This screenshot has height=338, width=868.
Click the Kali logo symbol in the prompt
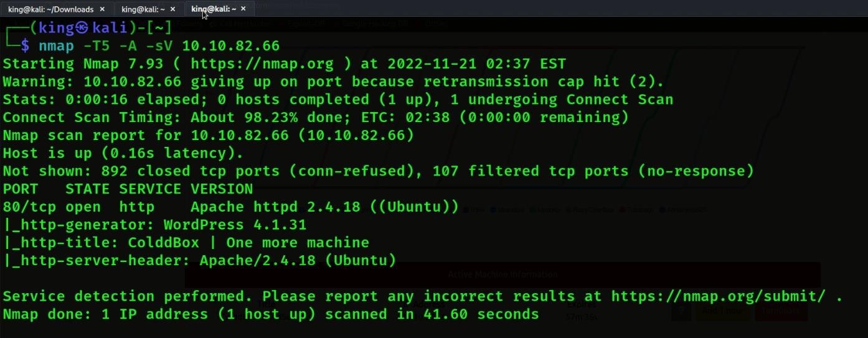pyautogui.click(x=82, y=28)
